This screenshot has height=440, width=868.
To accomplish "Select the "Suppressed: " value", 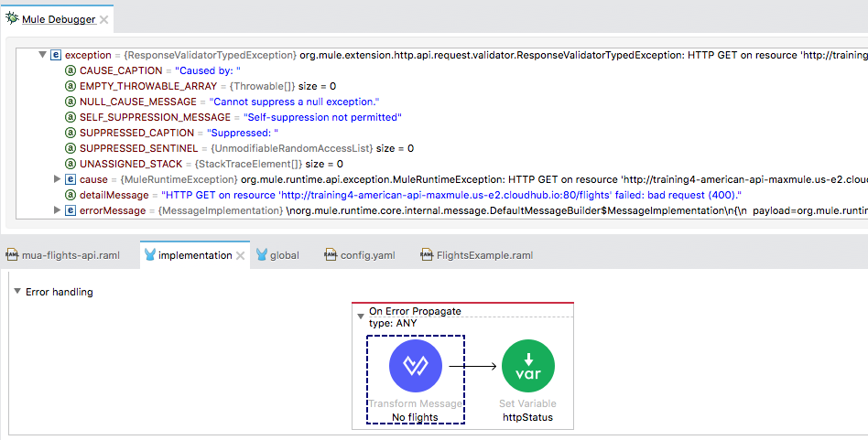I will [x=243, y=133].
